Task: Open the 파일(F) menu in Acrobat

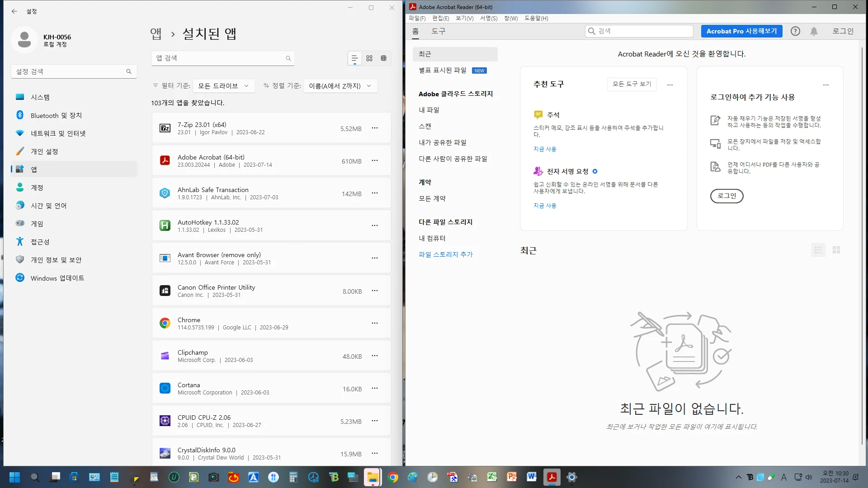Action: (417, 19)
